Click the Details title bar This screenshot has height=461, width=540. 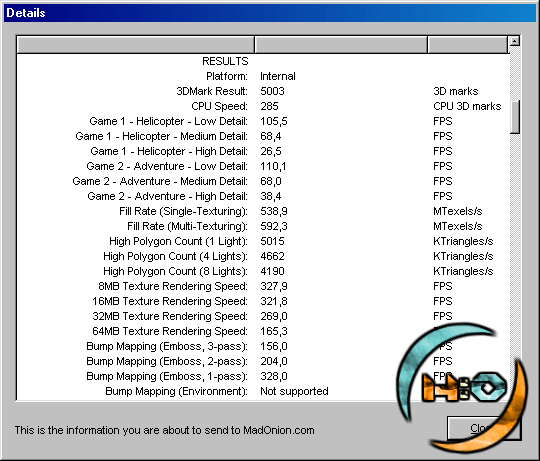(x=270, y=13)
